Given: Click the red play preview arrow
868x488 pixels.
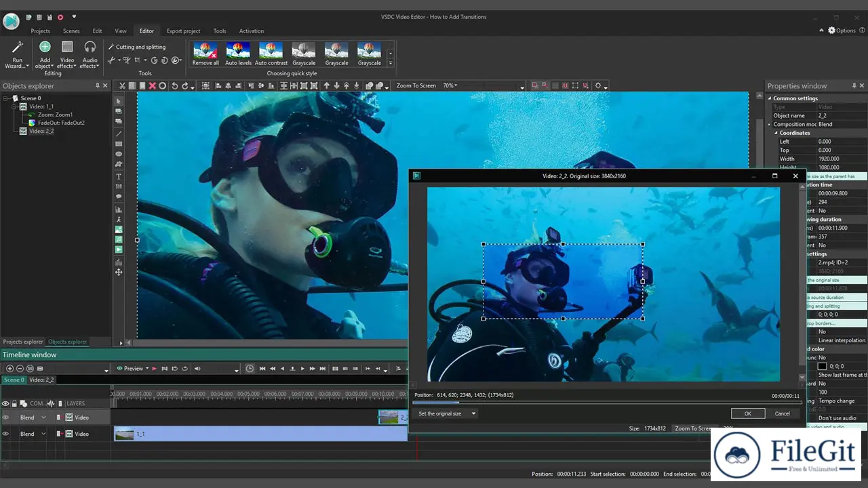Looking at the screenshot, I should (155, 369).
